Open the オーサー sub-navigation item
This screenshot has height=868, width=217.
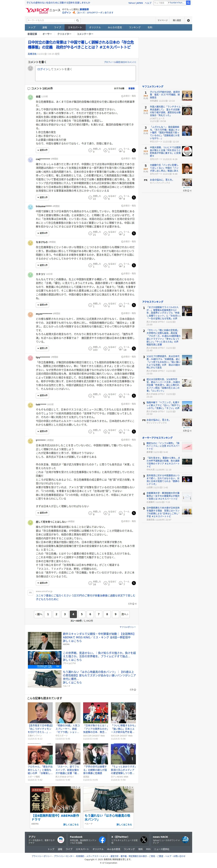click(47, 34)
